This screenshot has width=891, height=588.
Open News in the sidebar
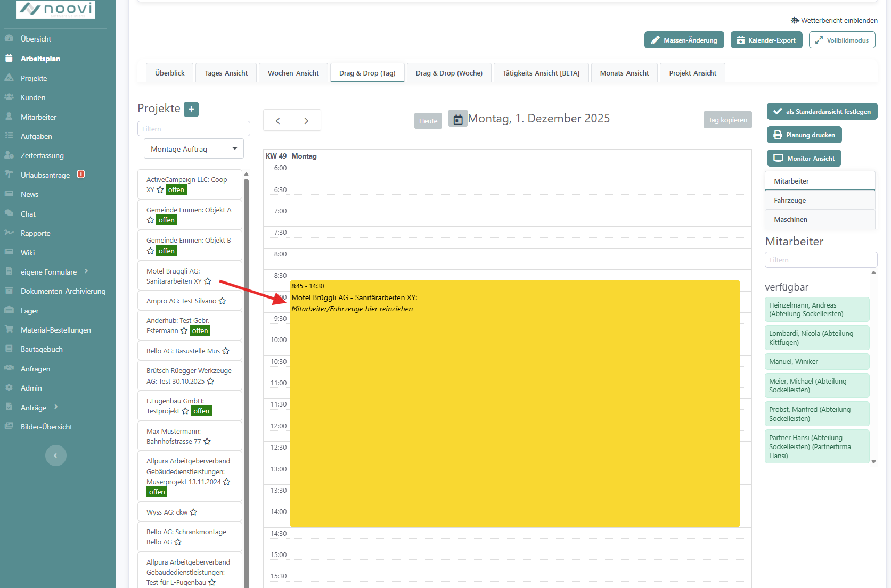[x=29, y=194]
